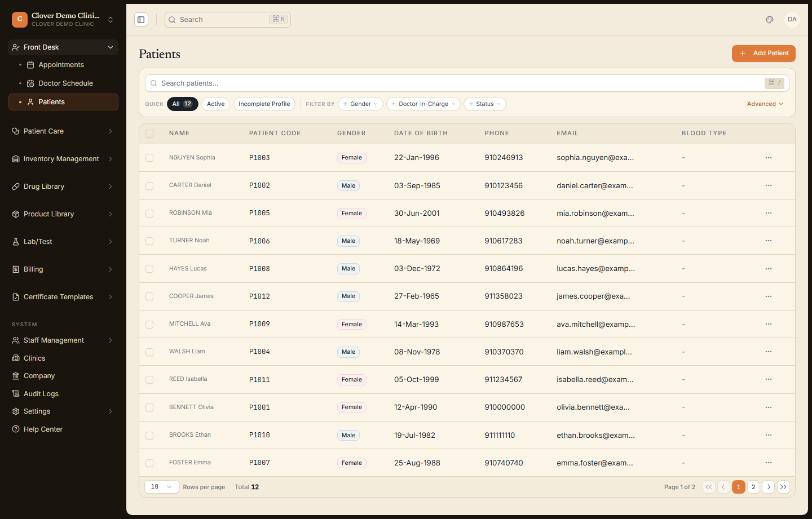
Task: Click patient code P1003
Action: 259,158
